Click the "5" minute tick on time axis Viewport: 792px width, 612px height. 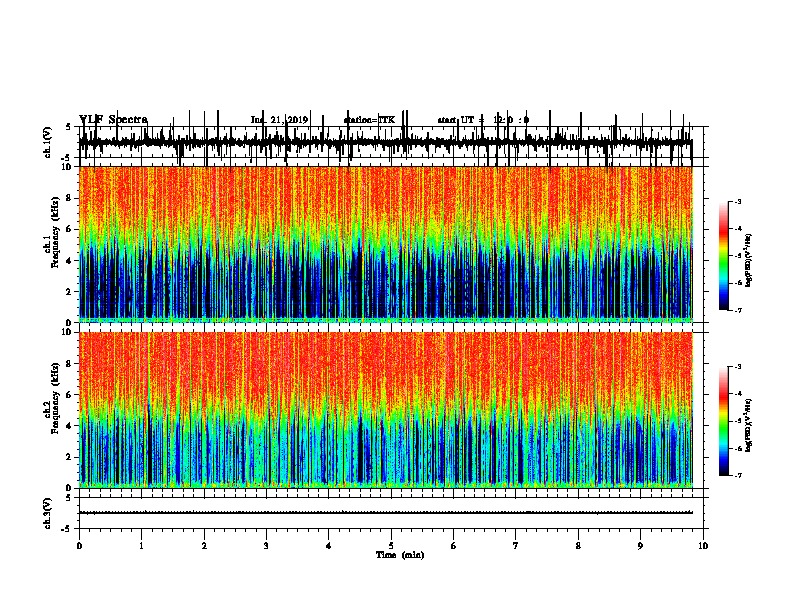click(x=391, y=546)
